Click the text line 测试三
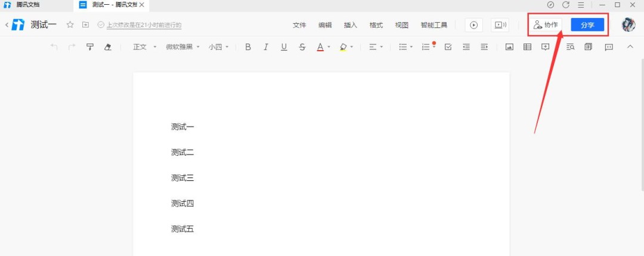This screenshot has height=256, width=644. click(182, 178)
